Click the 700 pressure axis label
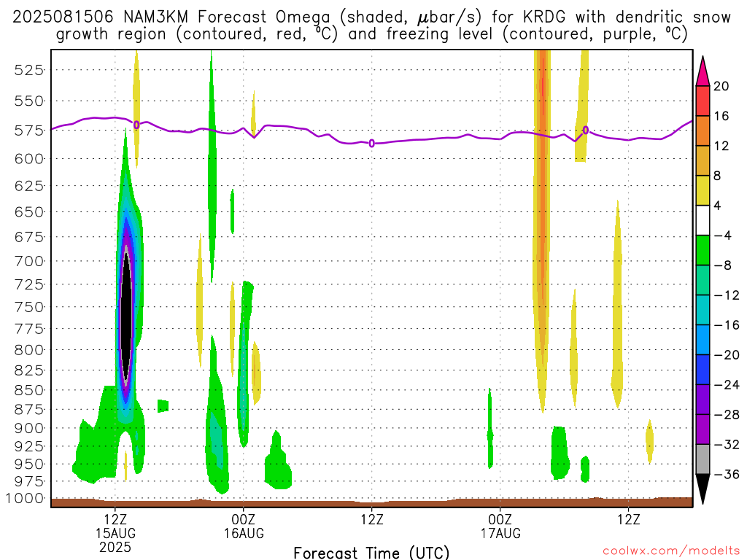 click(x=29, y=261)
